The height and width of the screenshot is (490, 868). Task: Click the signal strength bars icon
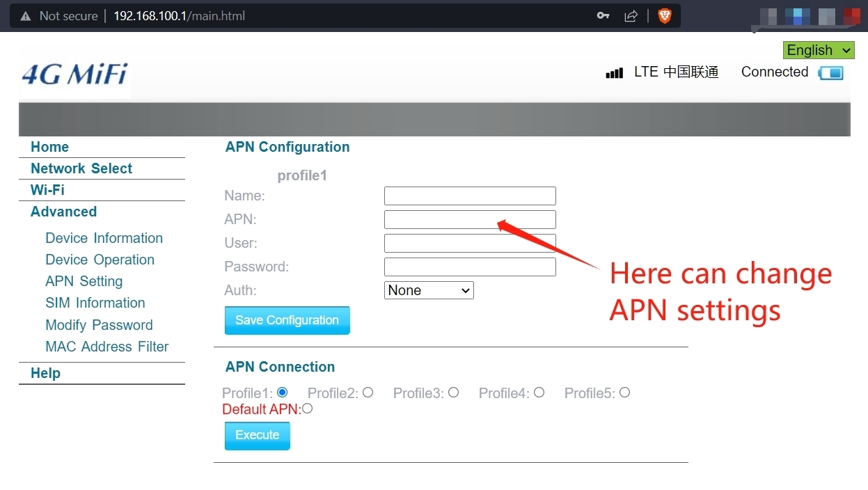tap(614, 73)
